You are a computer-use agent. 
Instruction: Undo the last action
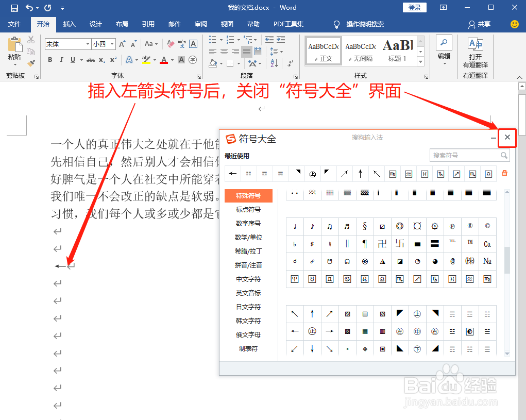click(29, 8)
